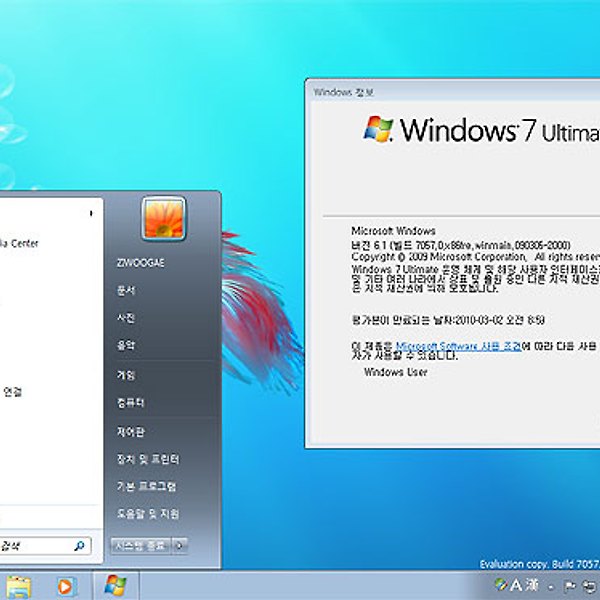This screenshot has height=600, width=600.
Task: Expand the shut down options arrow
Action: (x=179, y=546)
